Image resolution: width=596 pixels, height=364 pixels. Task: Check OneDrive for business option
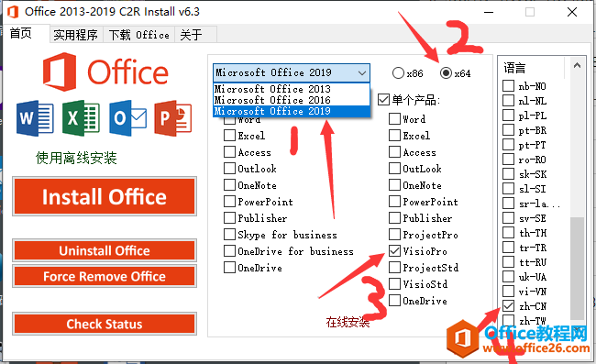pos(229,251)
